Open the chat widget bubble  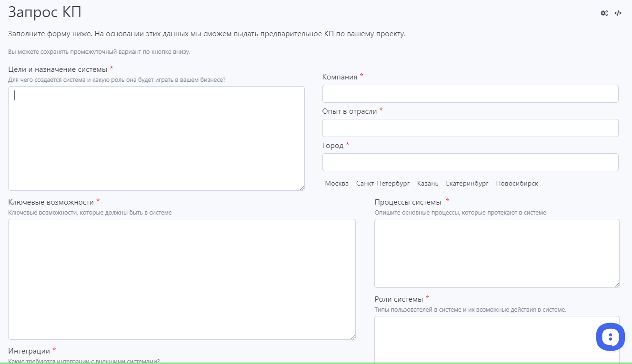pyautogui.click(x=610, y=337)
